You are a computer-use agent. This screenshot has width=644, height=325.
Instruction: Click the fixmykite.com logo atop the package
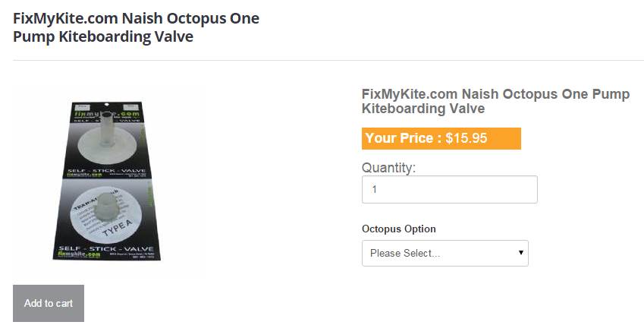point(103,113)
